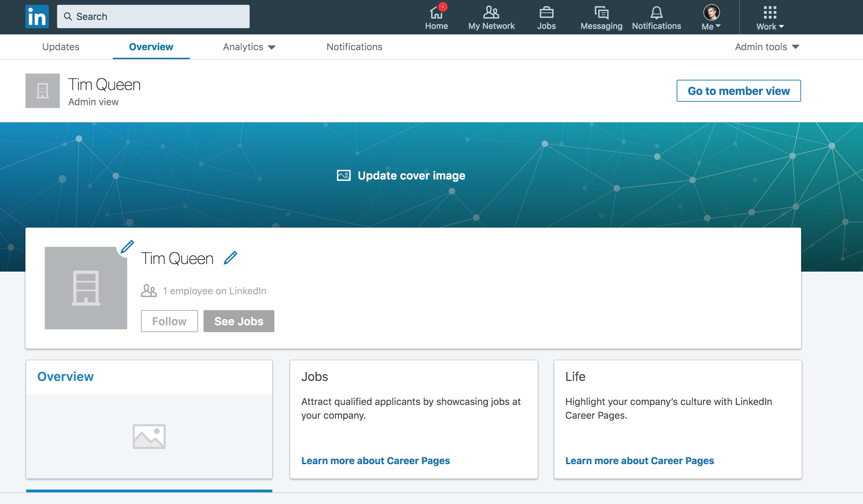Image resolution: width=863 pixels, height=504 pixels.
Task: View your Notifications bell
Action: click(656, 17)
